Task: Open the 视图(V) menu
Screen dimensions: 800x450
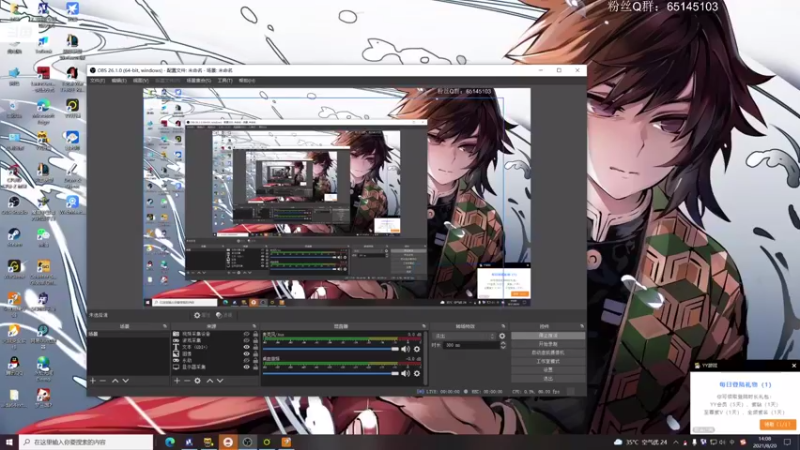Action: click(141, 81)
